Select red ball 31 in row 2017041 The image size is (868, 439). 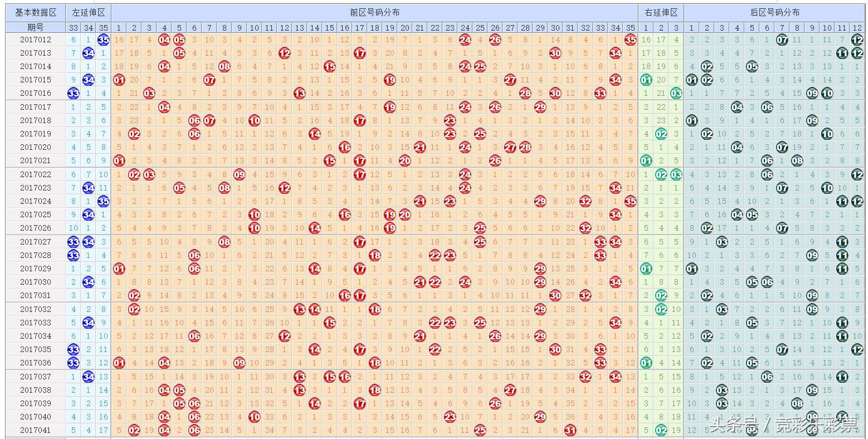point(570,430)
